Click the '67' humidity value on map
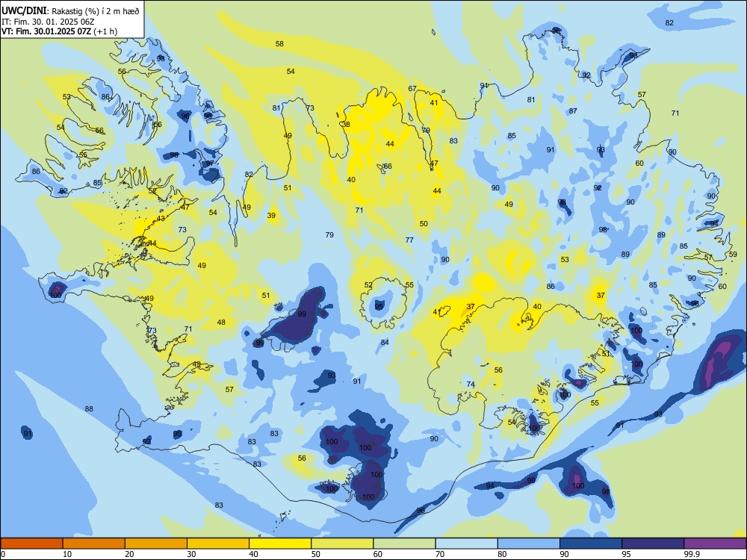Viewport: 747px width, 560px height. tap(412, 89)
